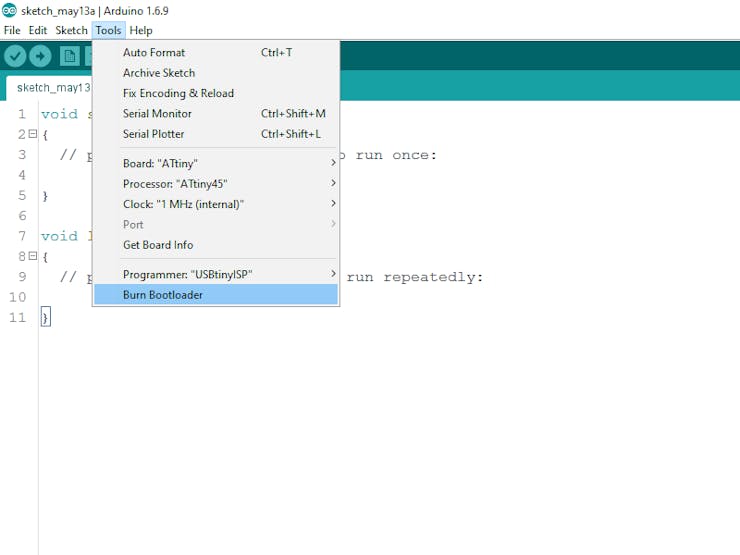Open Serial Plotter
Image resolution: width=740 pixels, height=555 pixels.
pos(216,134)
